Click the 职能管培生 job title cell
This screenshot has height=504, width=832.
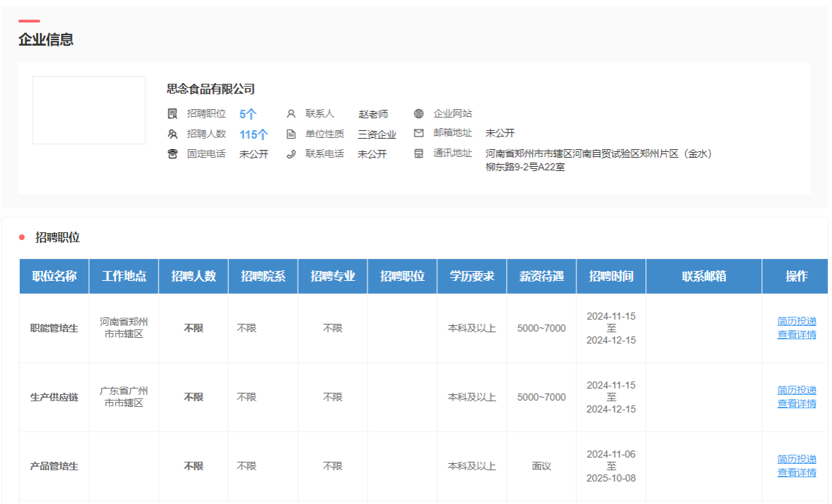(x=54, y=329)
